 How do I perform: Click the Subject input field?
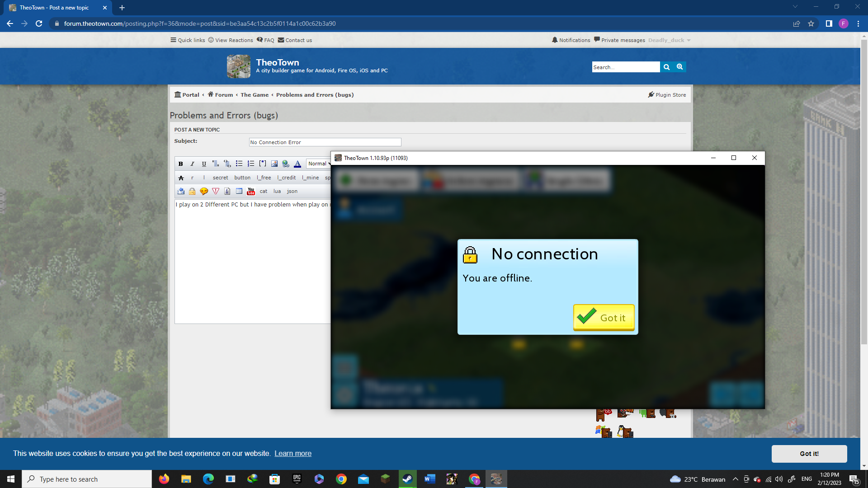[x=325, y=142]
